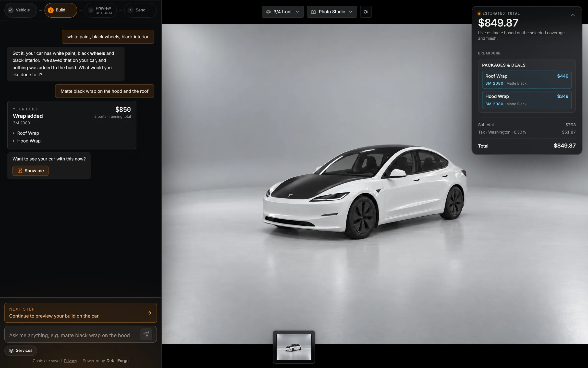Image resolution: width=588 pixels, height=368 pixels.
Task: Click the Tax Washington 6.50% row
Action: 527,132
